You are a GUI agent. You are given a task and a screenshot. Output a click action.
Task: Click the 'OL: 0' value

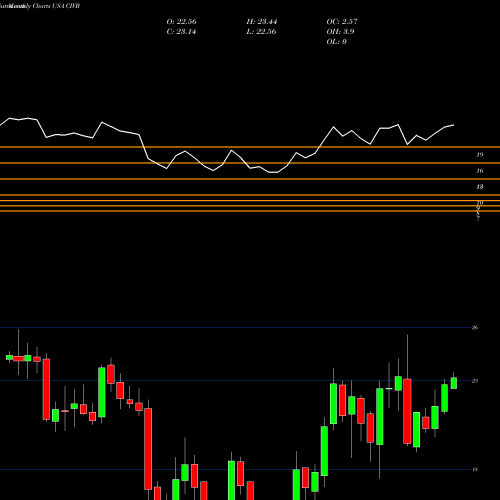tap(337, 42)
